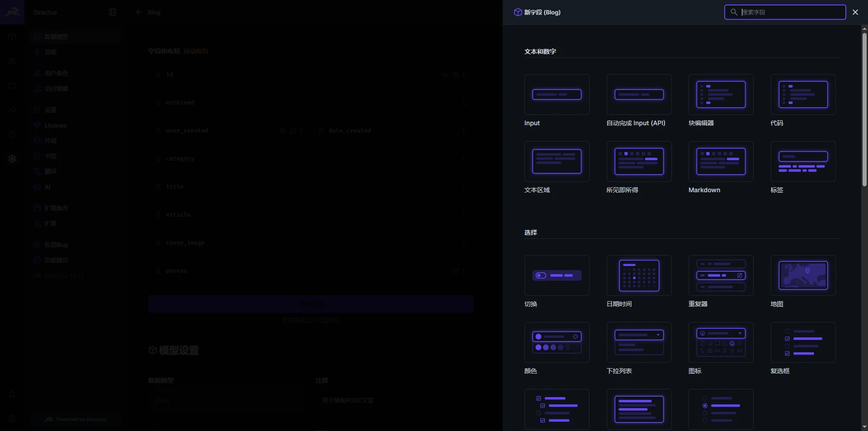This screenshot has width=868, height=431.
Task: Open the cover_image field options menu
Action: point(464,243)
